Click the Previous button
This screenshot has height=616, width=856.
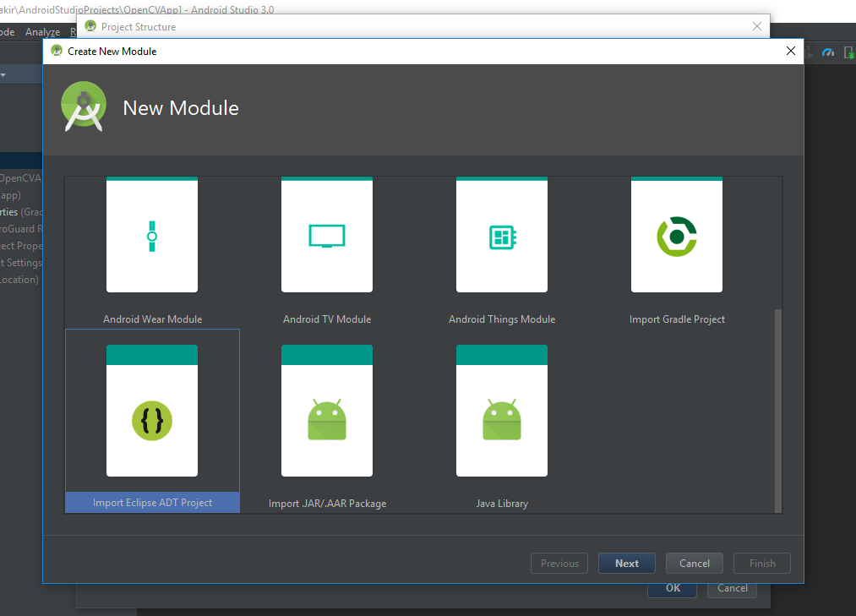559,563
